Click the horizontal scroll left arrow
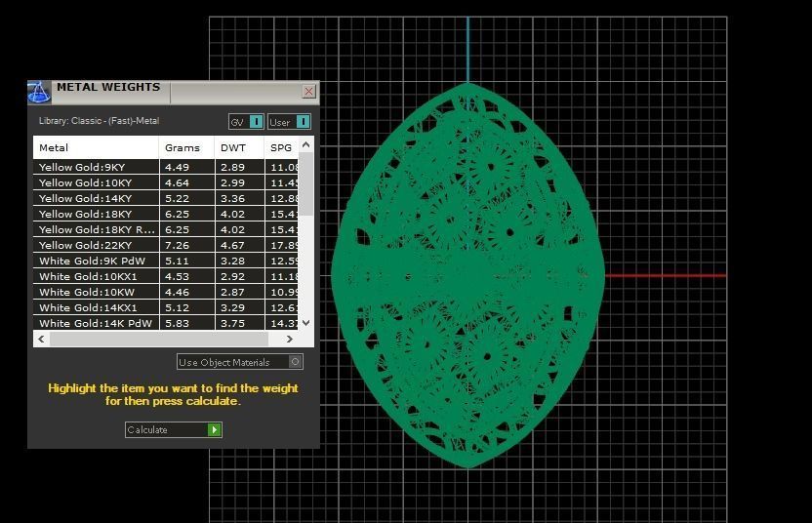Viewport: 812px width, 523px height. point(41,339)
